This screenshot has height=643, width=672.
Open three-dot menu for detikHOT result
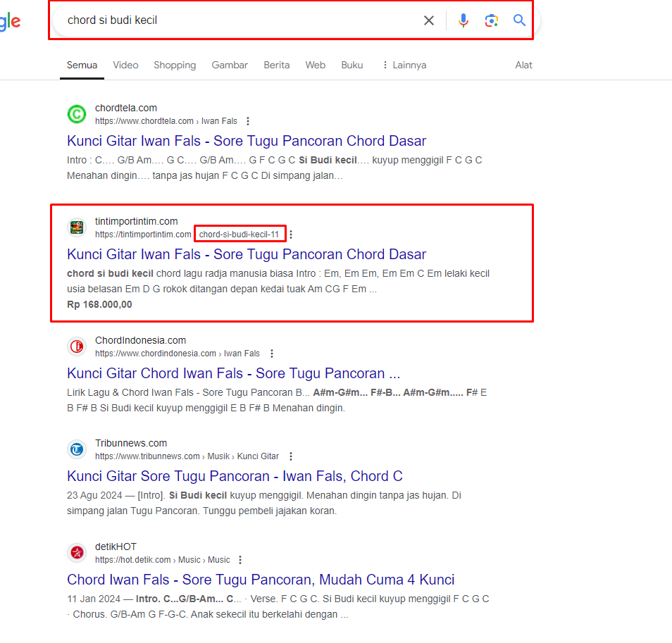click(240, 560)
